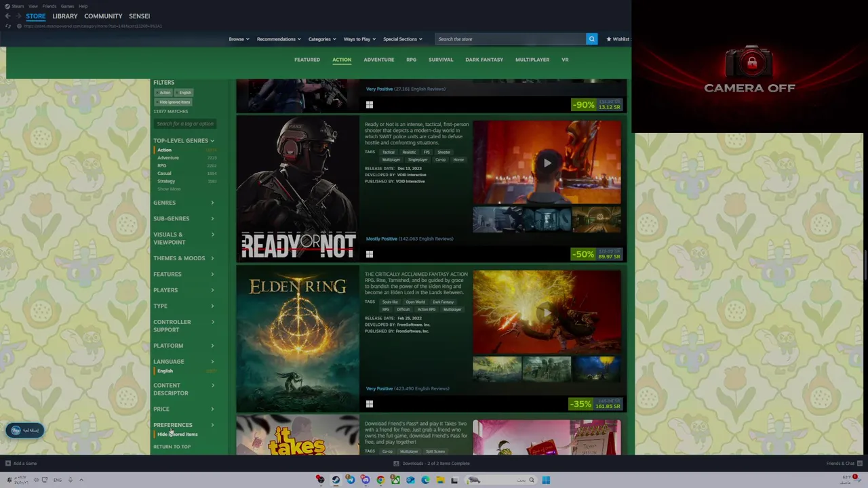Click the language assistant floating badge
868x488 pixels.
(x=25, y=430)
